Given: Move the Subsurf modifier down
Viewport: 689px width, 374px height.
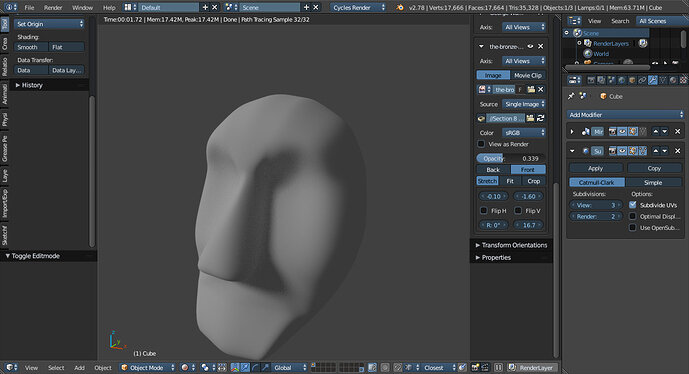Looking at the screenshot, I should click(x=665, y=151).
